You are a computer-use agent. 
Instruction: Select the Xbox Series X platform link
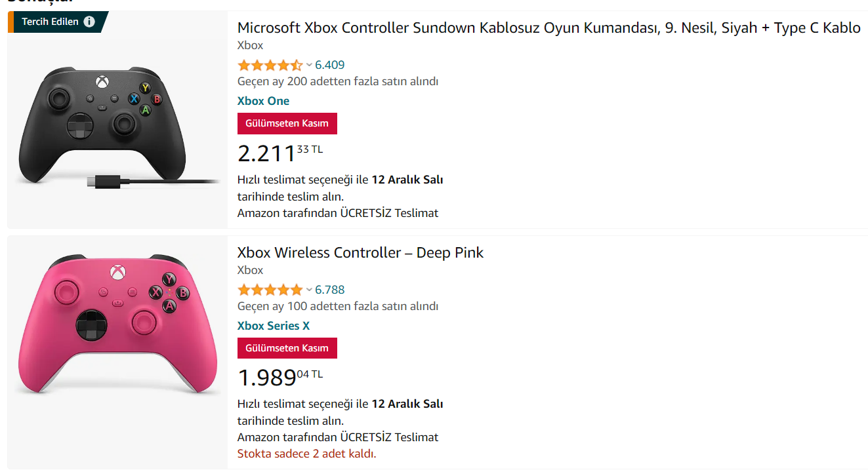(274, 326)
